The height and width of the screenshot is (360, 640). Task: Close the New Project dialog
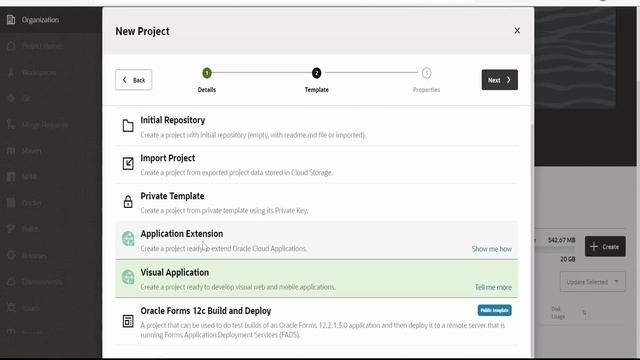pyautogui.click(x=517, y=31)
